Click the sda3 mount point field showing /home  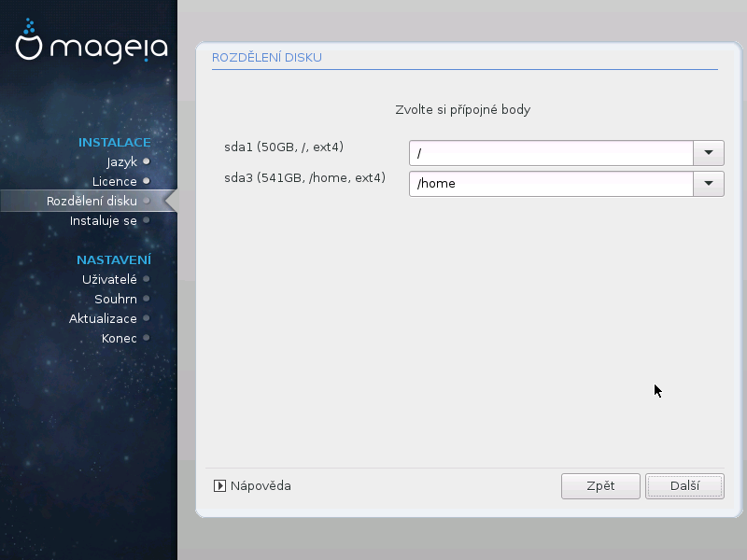pyautogui.click(x=551, y=184)
